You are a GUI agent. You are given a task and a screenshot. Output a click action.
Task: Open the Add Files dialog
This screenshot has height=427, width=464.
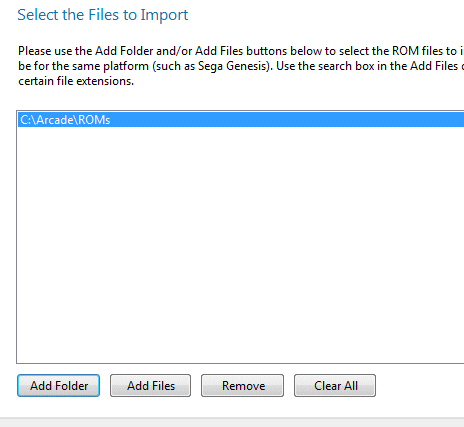(150, 385)
